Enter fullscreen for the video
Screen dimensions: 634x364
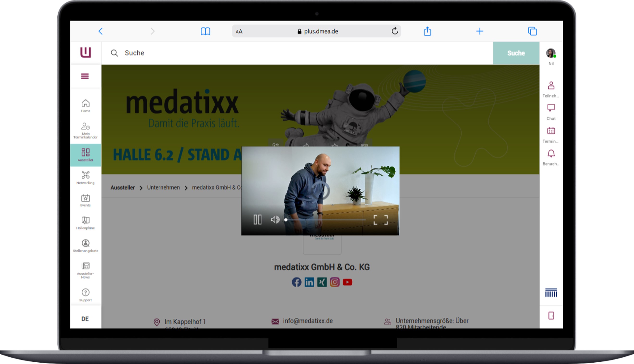pyautogui.click(x=380, y=220)
